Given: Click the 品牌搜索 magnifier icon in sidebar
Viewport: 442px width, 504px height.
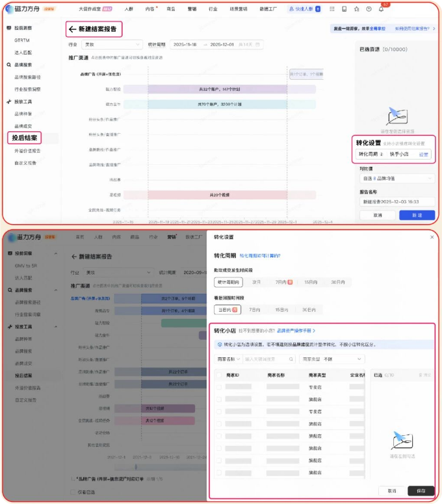Looking at the screenshot, I should (9, 65).
